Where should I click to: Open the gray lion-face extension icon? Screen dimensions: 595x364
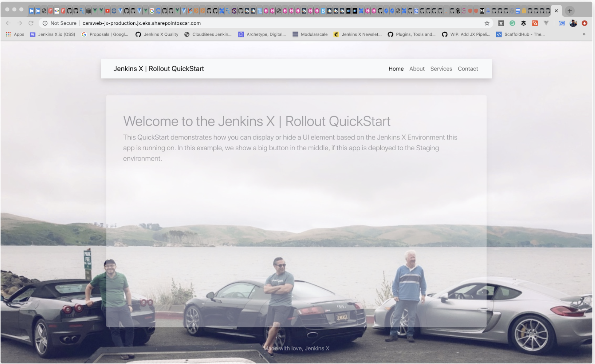pos(501,23)
